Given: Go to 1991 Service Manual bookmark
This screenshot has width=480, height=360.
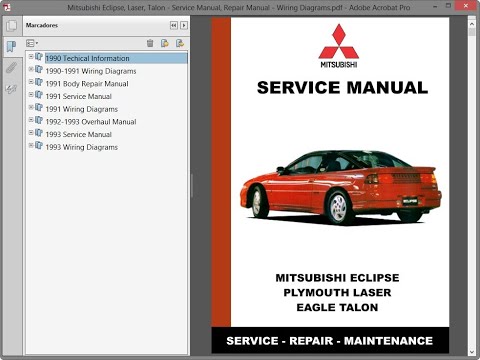Looking at the screenshot, I should 78,96.
